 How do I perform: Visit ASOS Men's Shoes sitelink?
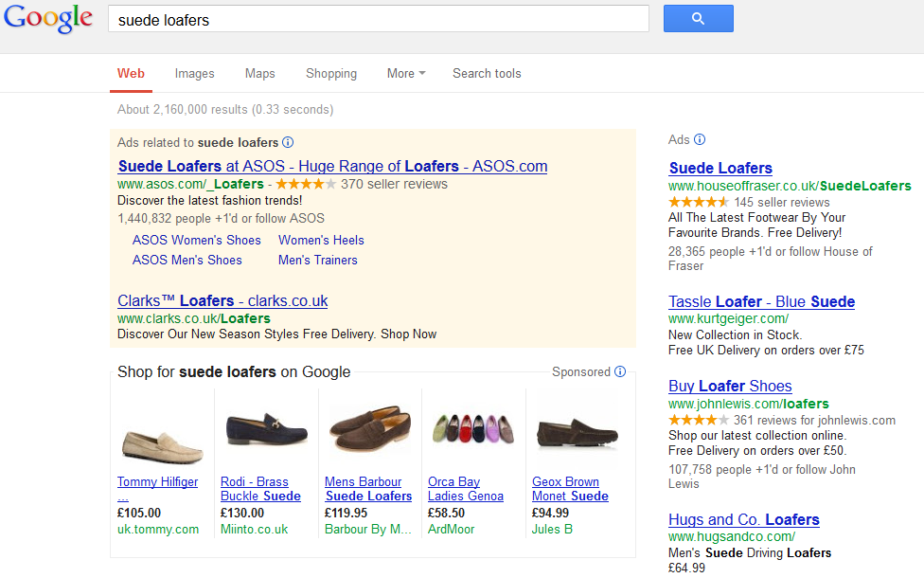coord(187,260)
